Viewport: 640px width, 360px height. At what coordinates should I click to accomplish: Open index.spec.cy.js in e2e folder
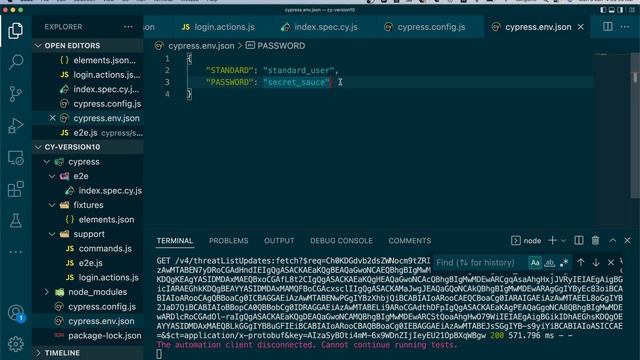point(110,191)
